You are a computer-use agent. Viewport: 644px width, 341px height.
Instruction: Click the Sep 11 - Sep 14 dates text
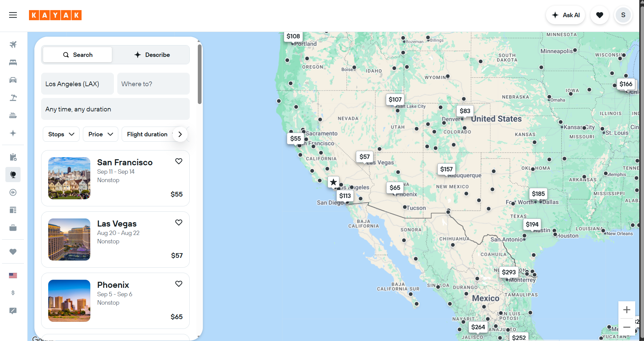coord(116,172)
